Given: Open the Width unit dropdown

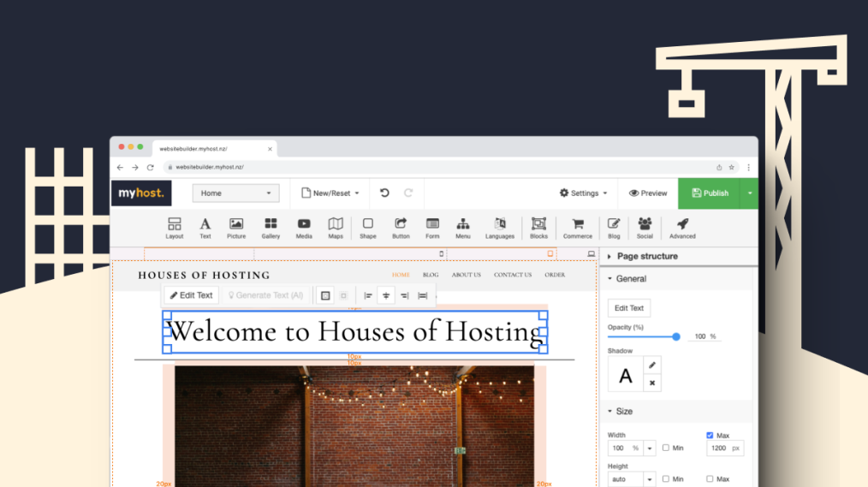Looking at the screenshot, I should coord(650,448).
